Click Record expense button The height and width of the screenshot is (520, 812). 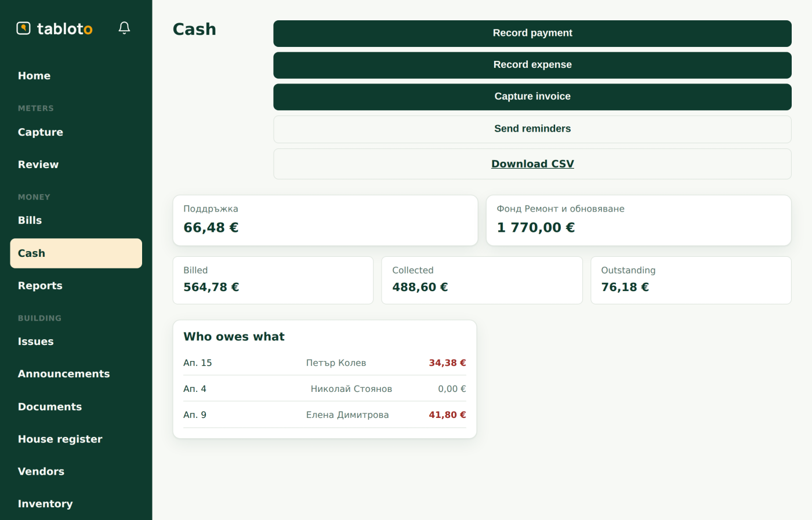532,65
